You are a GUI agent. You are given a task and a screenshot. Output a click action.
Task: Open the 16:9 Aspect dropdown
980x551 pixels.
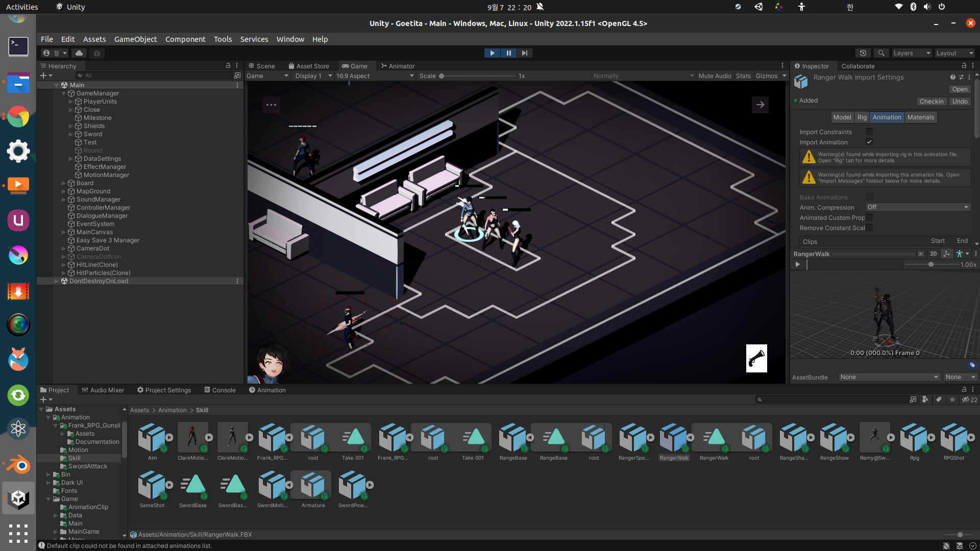375,76
